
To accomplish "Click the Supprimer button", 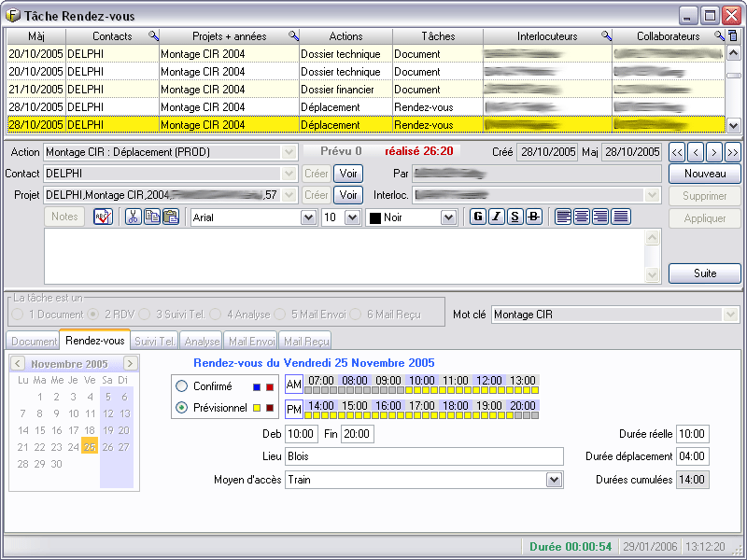I will coord(705,196).
